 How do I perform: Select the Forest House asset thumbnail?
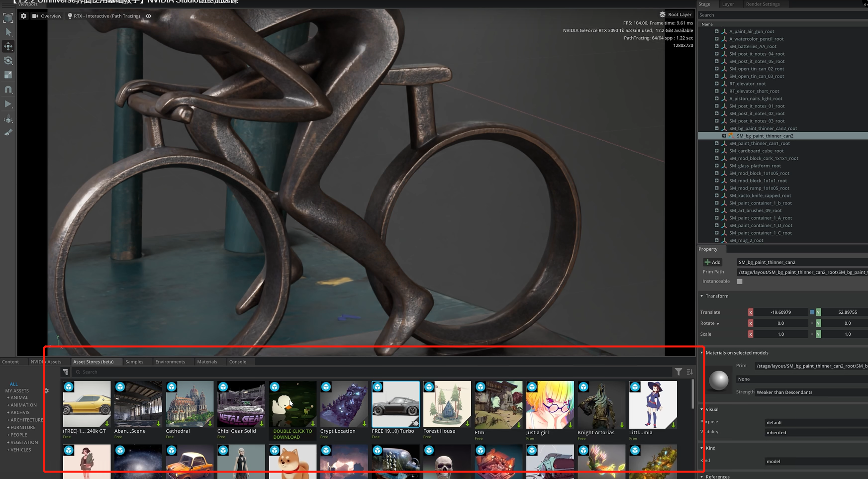(447, 404)
